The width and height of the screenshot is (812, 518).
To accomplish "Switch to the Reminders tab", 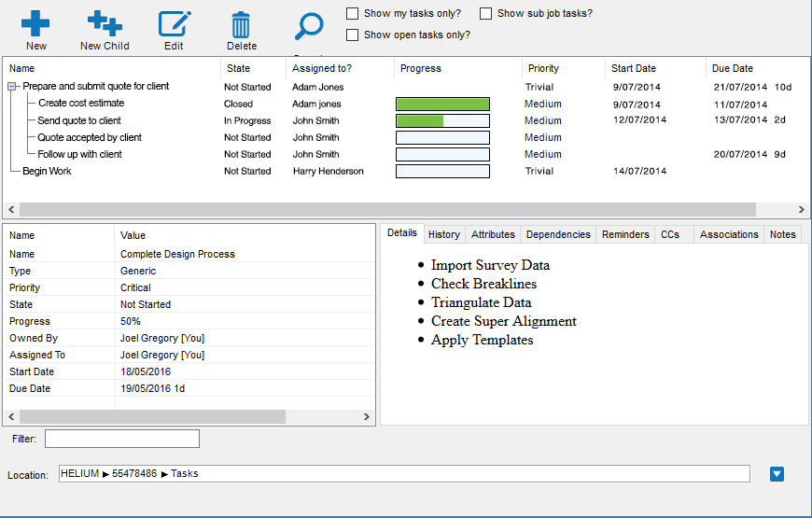I will [625, 234].
